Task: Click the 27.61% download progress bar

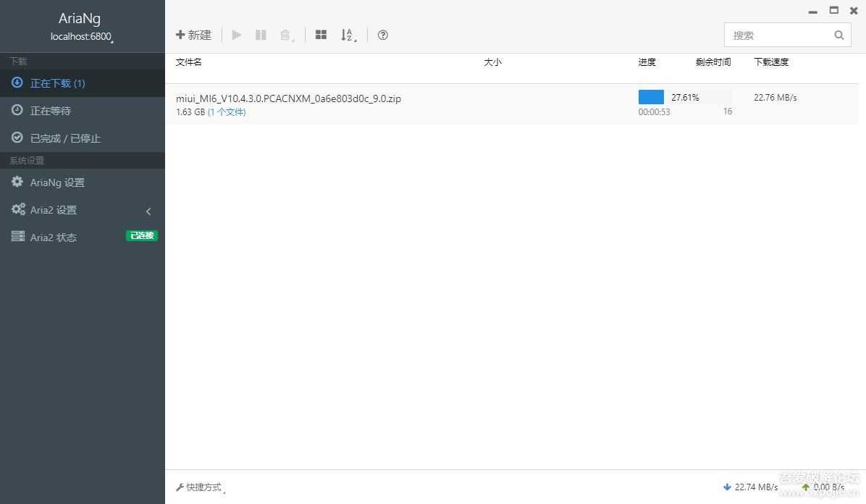Action: pos(684,97)
